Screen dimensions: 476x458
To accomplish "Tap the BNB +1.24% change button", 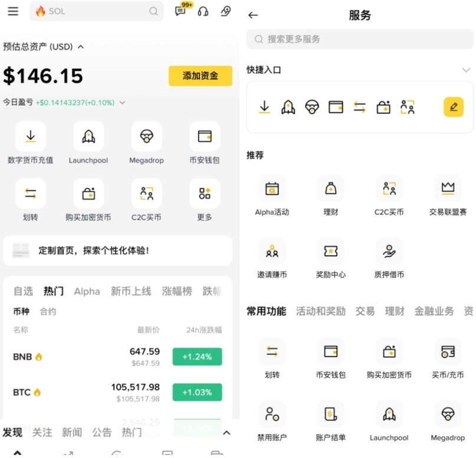I will [x=198, y=356].
